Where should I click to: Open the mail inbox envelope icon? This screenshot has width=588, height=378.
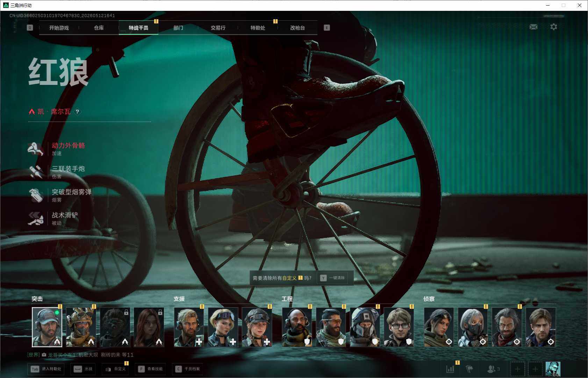[x=533, y=27]
